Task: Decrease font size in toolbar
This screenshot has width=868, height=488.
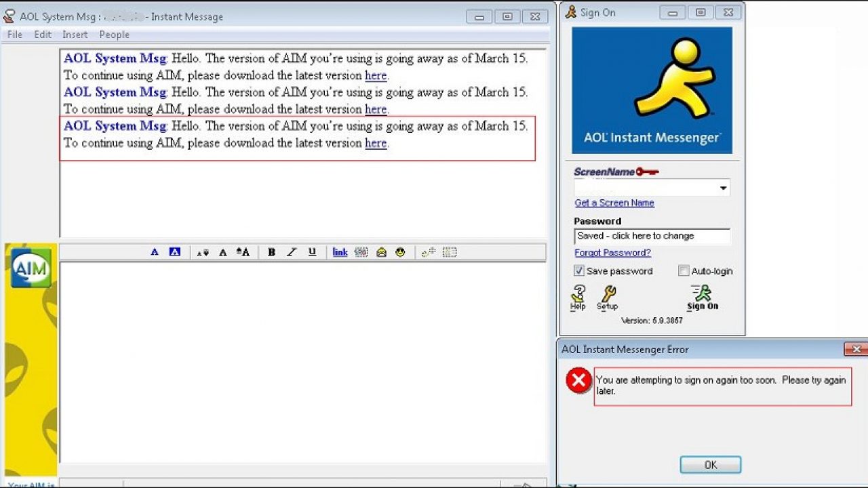Action: 203,253
